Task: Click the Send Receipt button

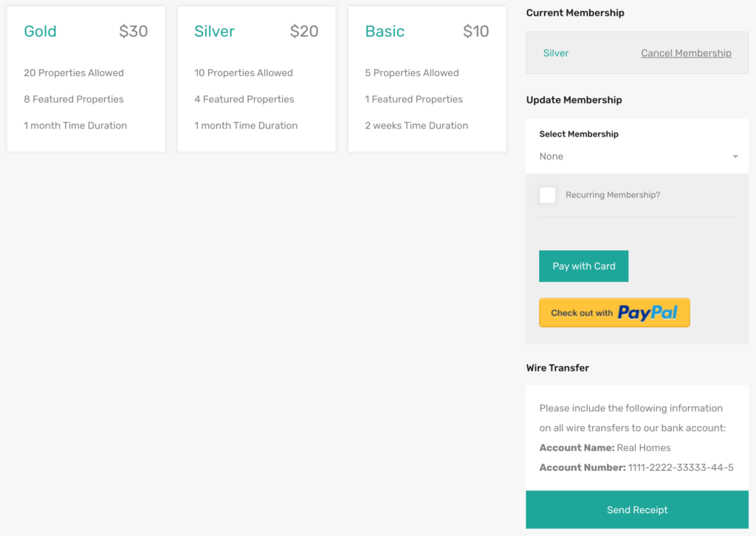Action: 637,509
